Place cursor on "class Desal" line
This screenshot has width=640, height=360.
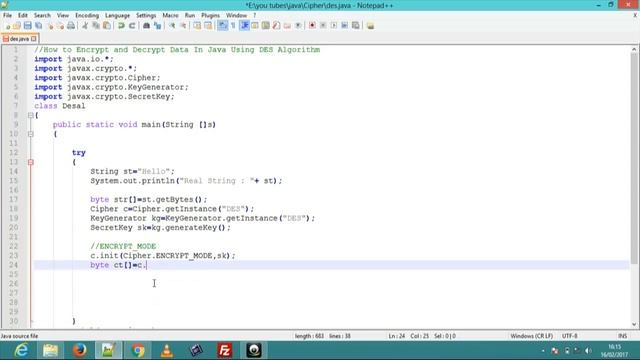(60, 106)
